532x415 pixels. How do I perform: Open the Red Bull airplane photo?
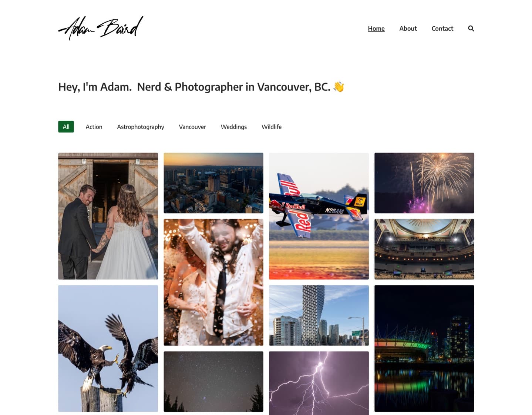coord(319,216)
